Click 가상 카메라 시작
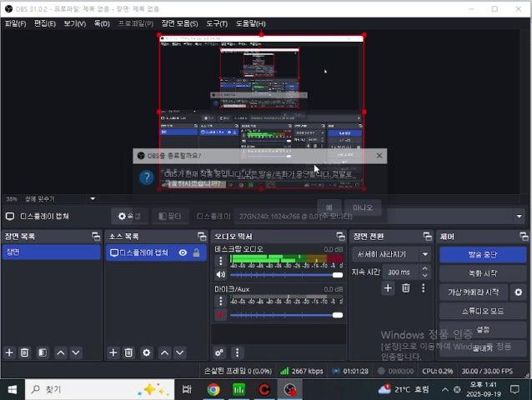532x400 pixels. pyautogui.click(x=474, y=292)
